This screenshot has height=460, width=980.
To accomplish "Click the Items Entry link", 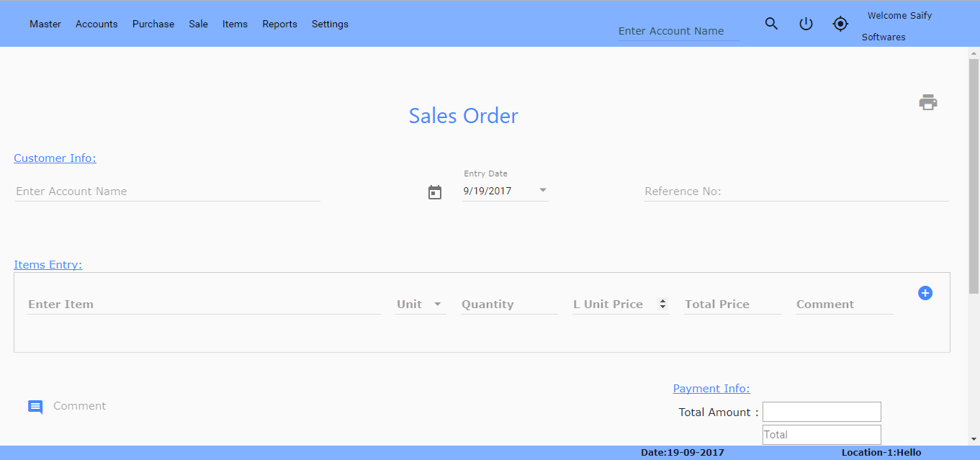I will pyautogui.click(x=48, y=265).
